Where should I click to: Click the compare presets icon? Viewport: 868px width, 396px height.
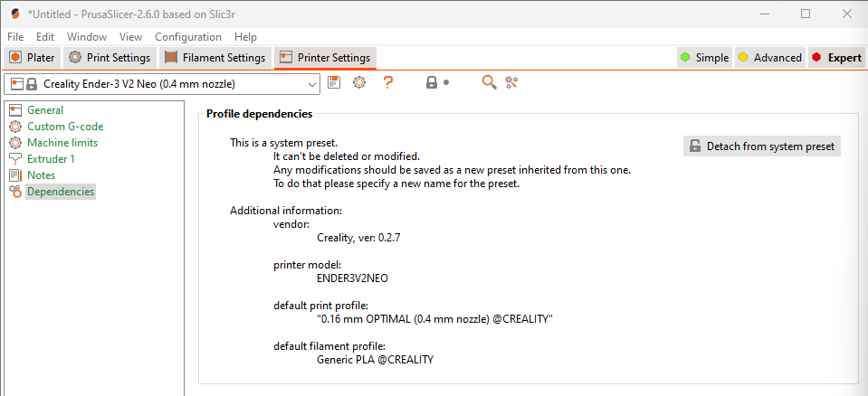coord(512,82)
